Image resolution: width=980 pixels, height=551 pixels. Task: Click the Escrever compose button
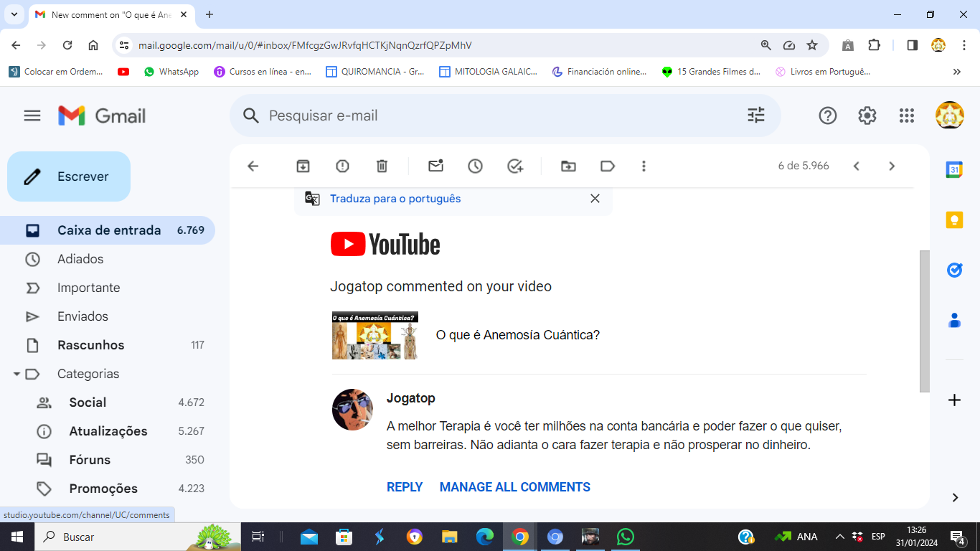[x=69, y=176]
